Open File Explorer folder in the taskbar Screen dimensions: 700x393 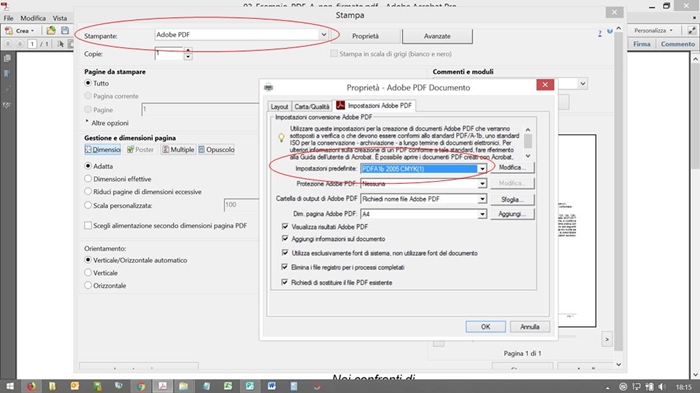(183, 386)
